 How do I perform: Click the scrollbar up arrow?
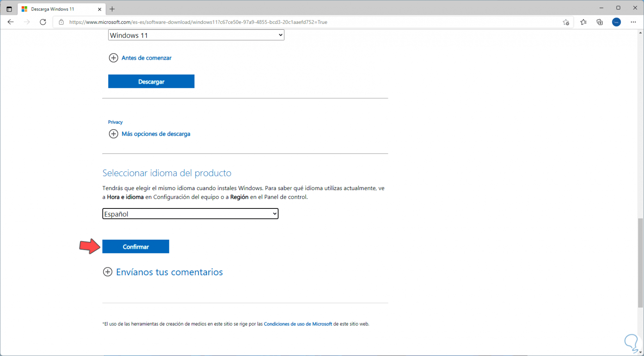(640, 33)
